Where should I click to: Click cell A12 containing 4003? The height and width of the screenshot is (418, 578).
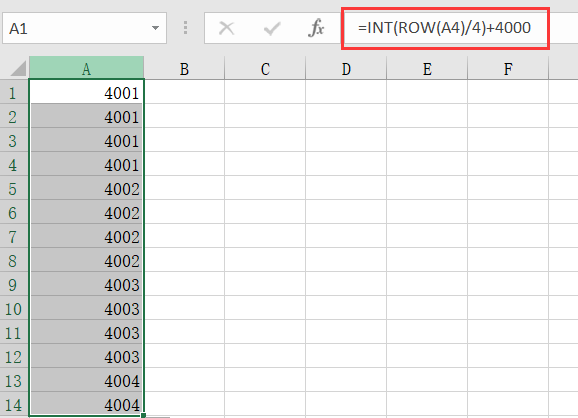click(x=86, y=356)
